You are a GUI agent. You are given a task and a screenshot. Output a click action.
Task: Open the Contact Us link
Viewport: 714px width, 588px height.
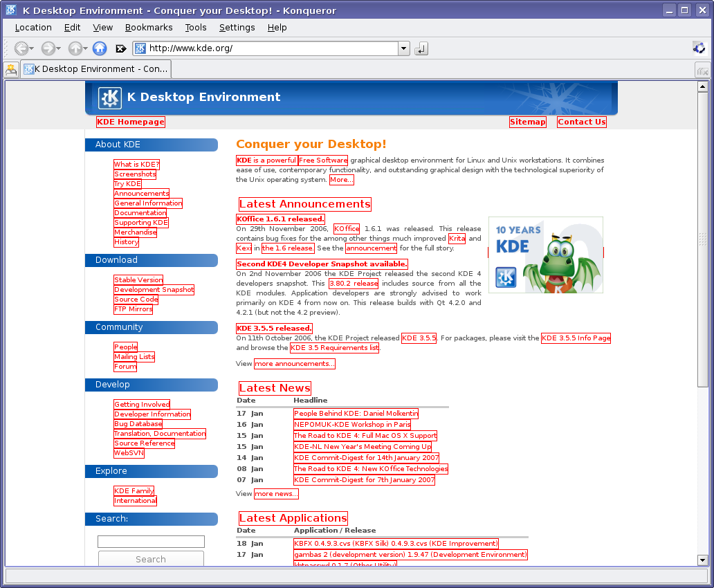(x=582, y=122)
